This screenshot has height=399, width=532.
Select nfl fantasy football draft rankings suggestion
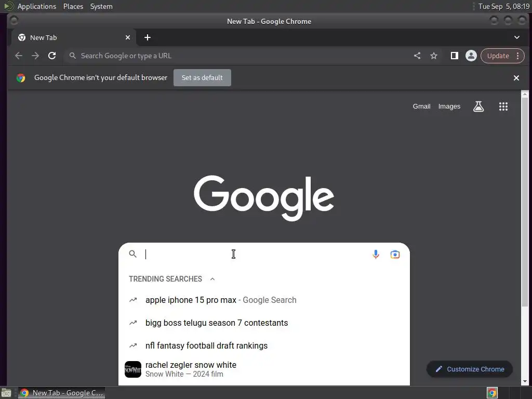tap(264, 345)
